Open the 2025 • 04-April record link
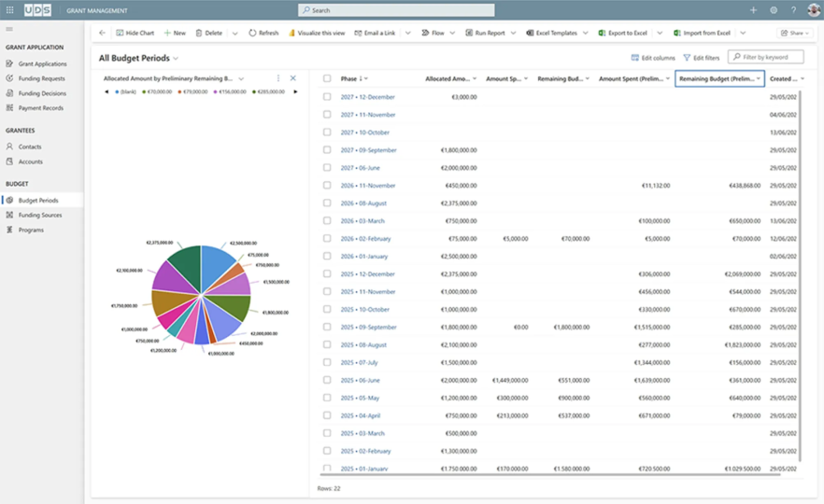 click(x=360, y=415)
